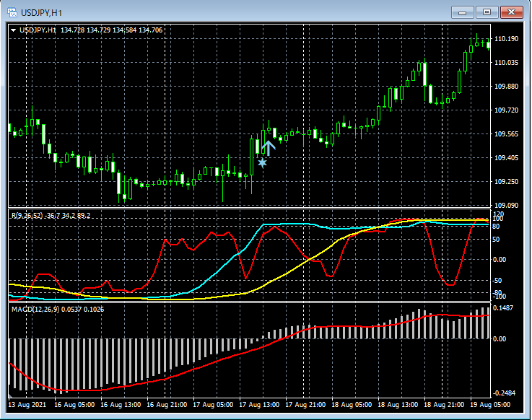Select the blue star marker below candle
This screenshot has width=532, height=420.
(x=262, y=163)
